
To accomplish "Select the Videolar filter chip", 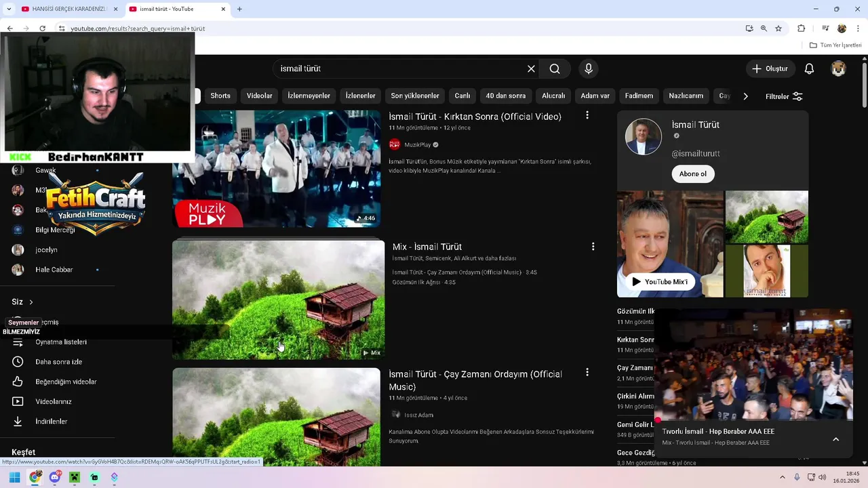I will click(x=259, y=96).
